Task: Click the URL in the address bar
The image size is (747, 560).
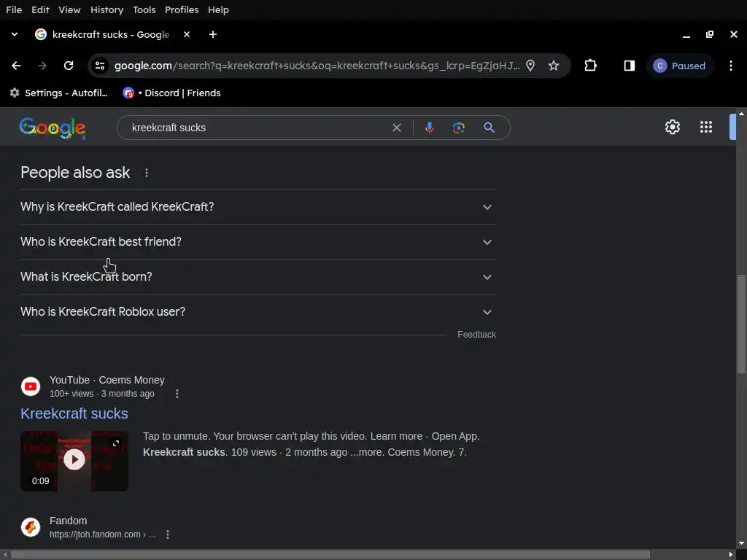Action: click(317, 66)
